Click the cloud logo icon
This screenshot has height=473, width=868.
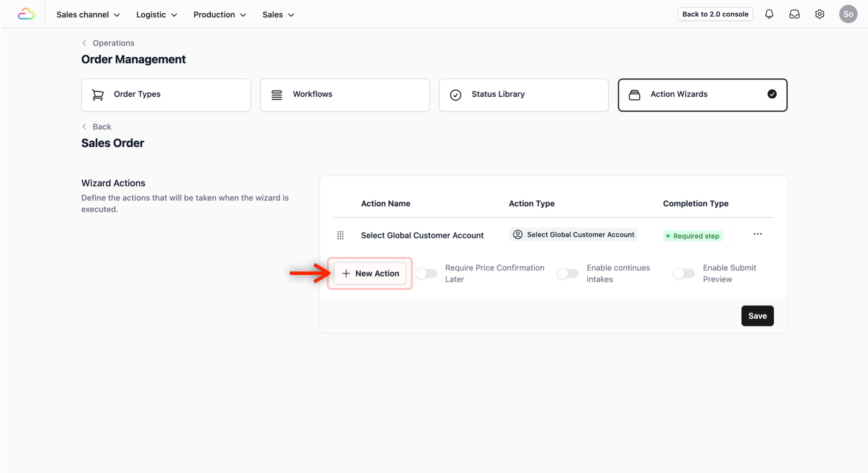coord(26,14)
